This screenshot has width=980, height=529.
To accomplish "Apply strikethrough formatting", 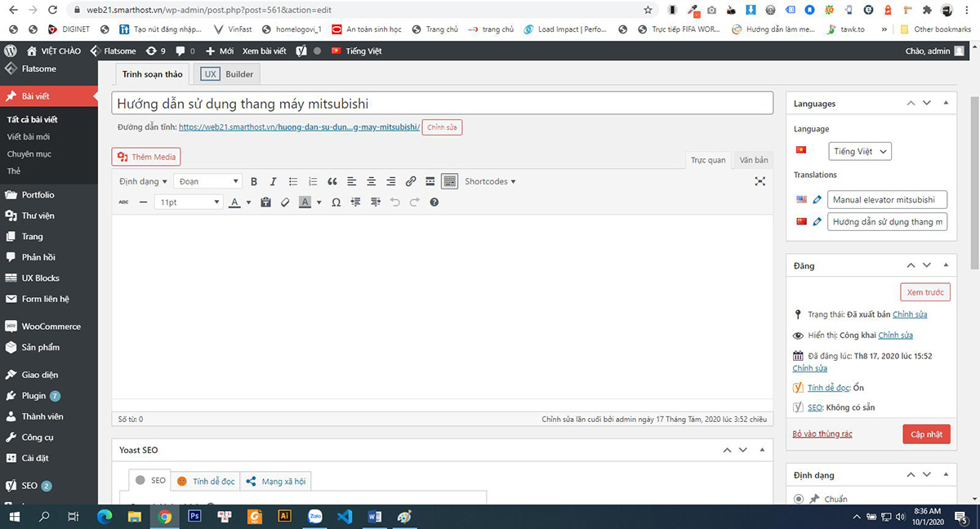I will tap(124, 202).
